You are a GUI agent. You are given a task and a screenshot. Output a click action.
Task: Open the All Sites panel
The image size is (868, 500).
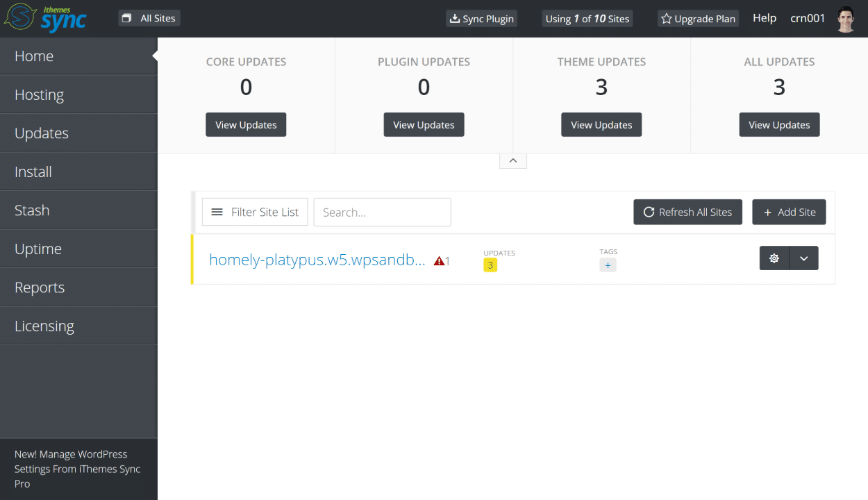(149, 17)
